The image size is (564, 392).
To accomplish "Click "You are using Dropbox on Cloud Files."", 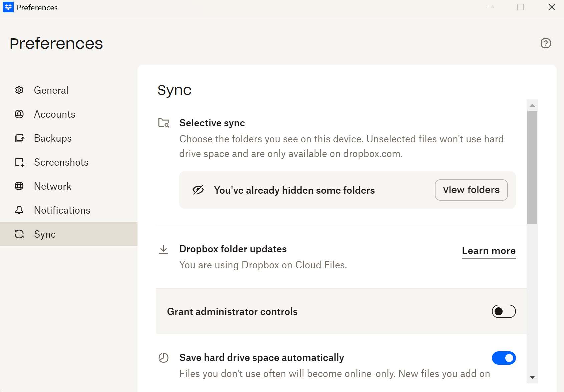I will click(x=263, y=265).
